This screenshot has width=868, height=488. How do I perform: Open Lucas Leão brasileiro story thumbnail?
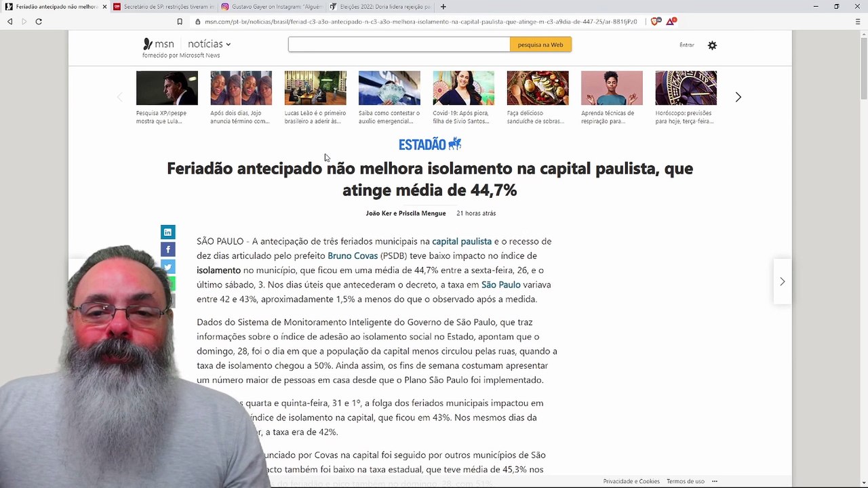point(315,88)
